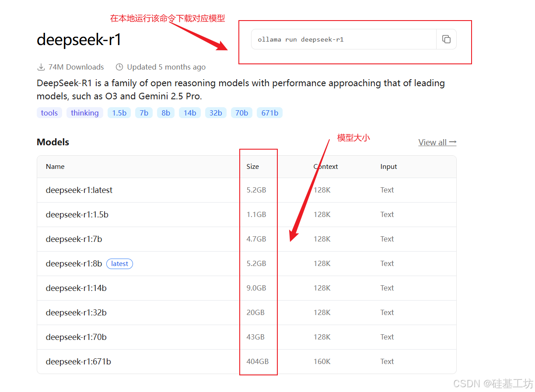Select the 1.5b tag
Image resolution: width=535 pixels, height=392 pixels.
point(119,113)
